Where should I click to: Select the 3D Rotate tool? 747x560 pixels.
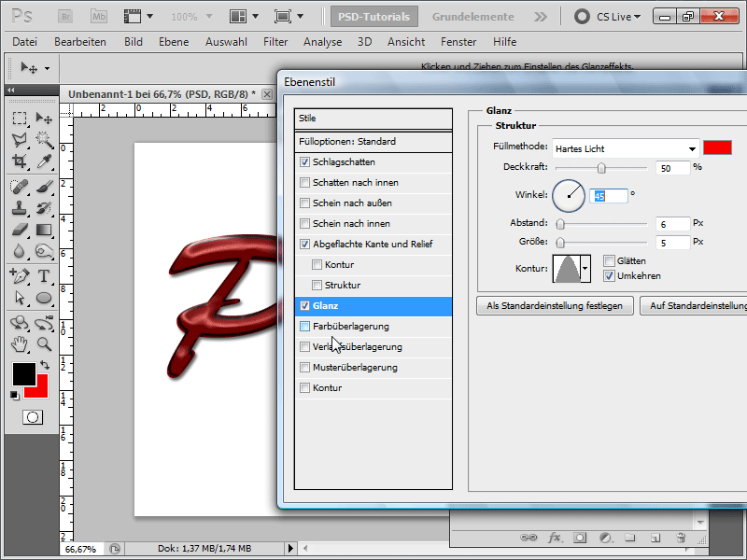coord(19,322)
